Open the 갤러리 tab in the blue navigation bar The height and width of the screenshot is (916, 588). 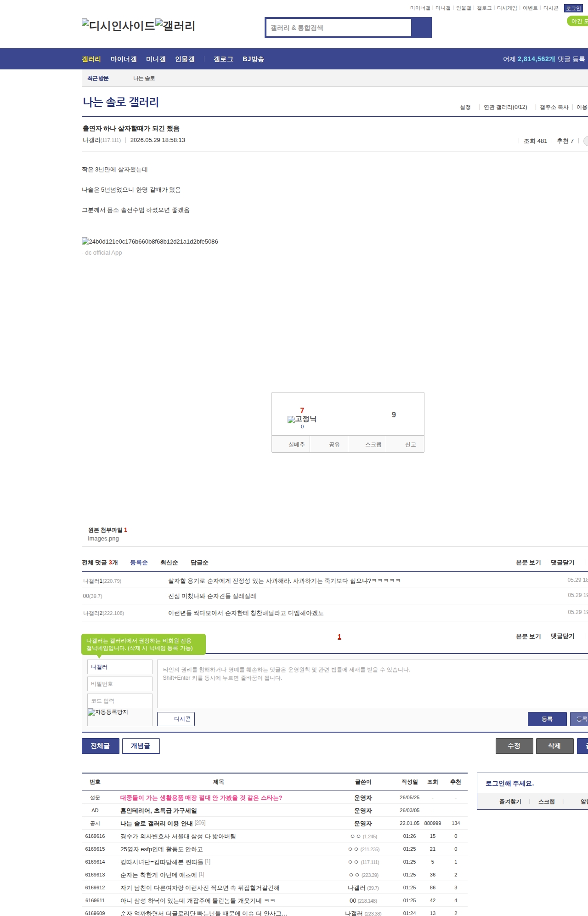point(91,59)
